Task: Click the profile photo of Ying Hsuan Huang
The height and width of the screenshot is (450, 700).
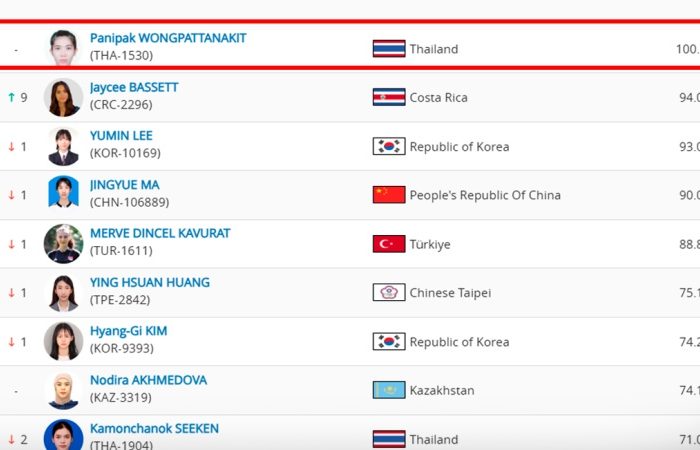Action: [x=63, y=293]
